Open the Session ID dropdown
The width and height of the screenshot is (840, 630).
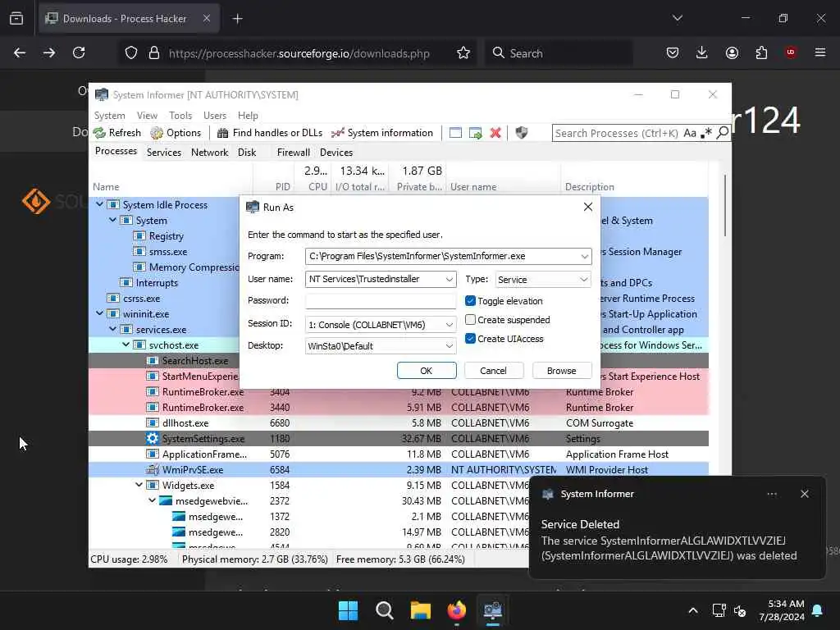tap(449, 325)
